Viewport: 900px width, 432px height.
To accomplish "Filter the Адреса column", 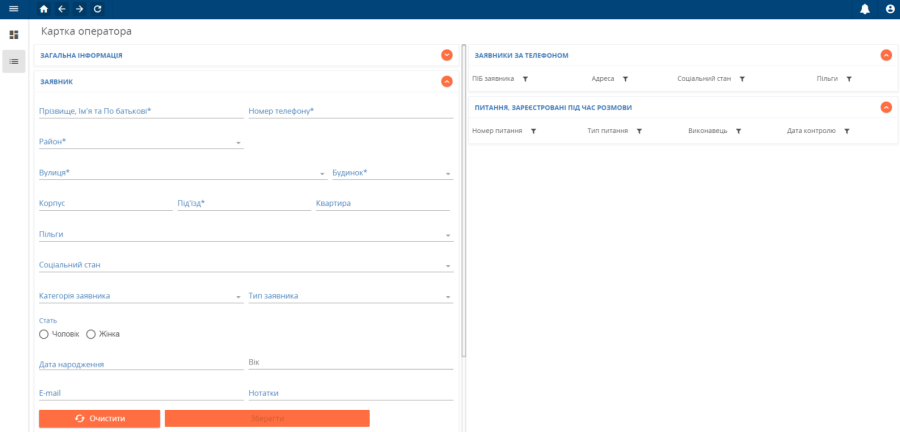I will point(625,79).
